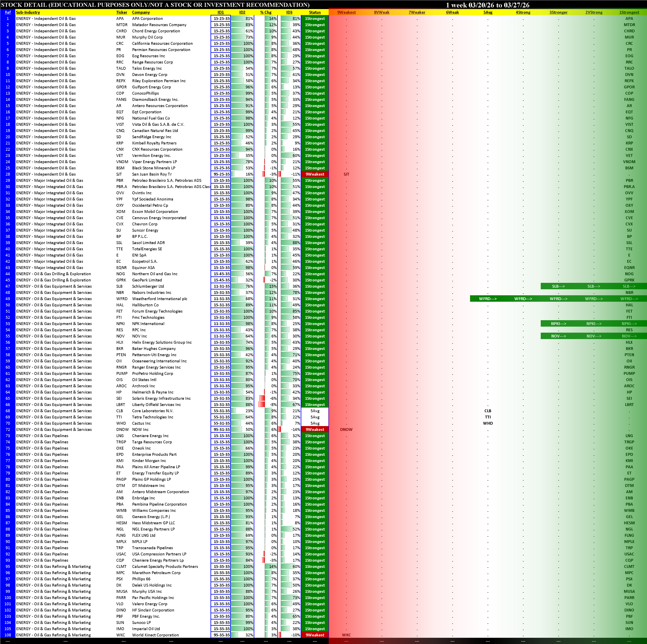Image resolution: width=647 pixels, height=644 pixels.
Task: Click the 1Strongest column header
Action: tap(629, 12)
